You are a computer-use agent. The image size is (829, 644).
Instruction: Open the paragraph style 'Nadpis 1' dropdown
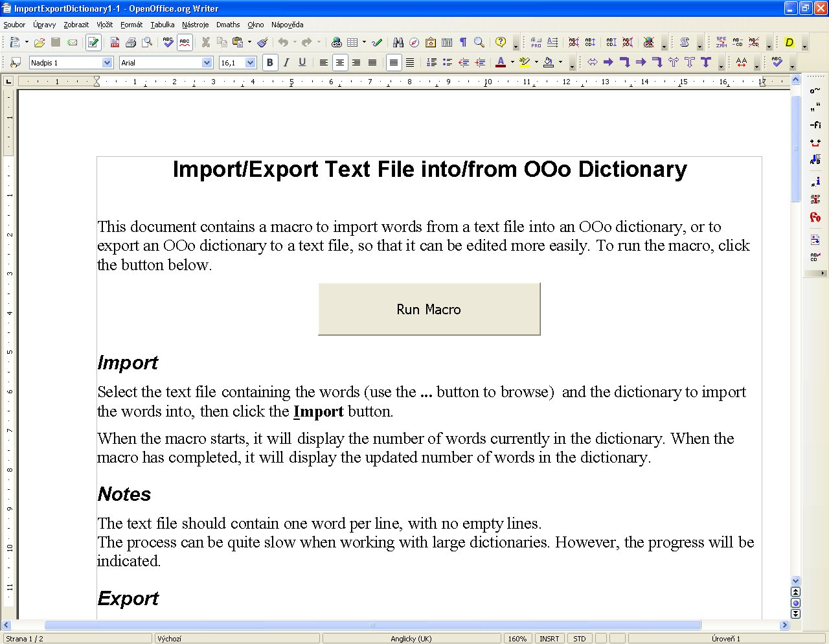coord(108,63)
